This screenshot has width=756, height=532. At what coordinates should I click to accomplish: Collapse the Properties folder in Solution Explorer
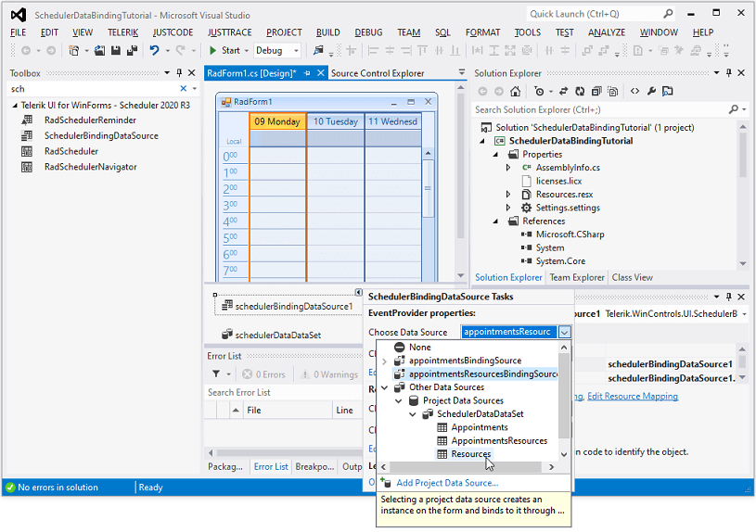[x=495, y=155]
